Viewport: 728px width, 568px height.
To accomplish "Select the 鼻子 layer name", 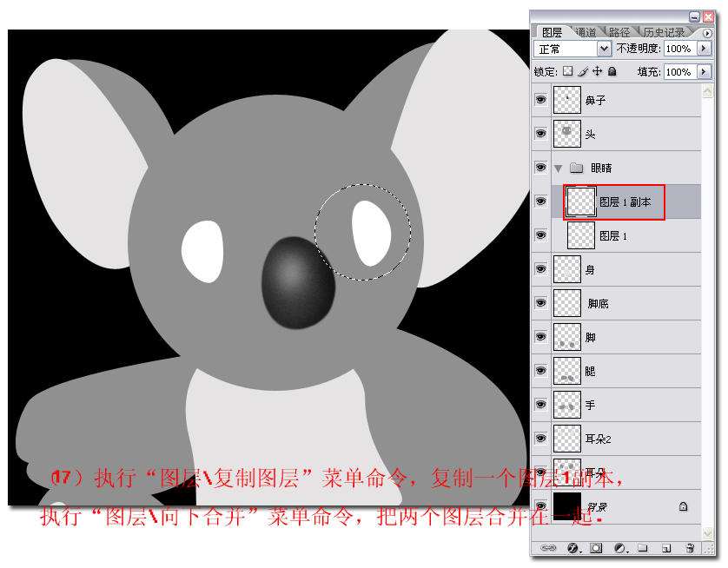I will (595, 100).
